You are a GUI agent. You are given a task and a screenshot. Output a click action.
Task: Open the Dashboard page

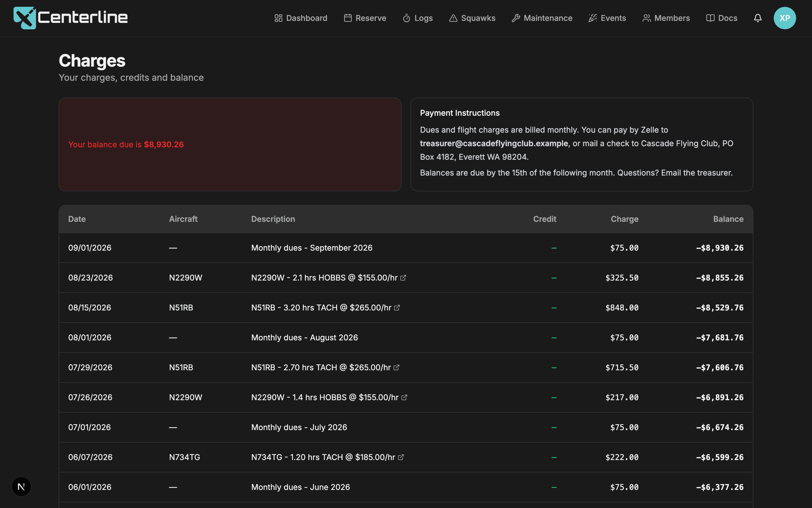coord(301,18)
